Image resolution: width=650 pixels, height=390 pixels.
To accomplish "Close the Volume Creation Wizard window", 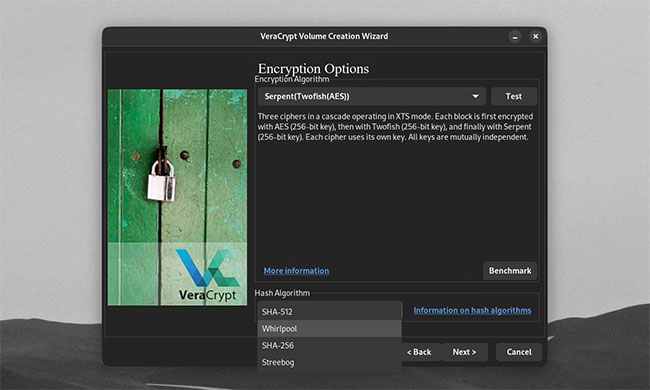I will [x=535, y=36].
